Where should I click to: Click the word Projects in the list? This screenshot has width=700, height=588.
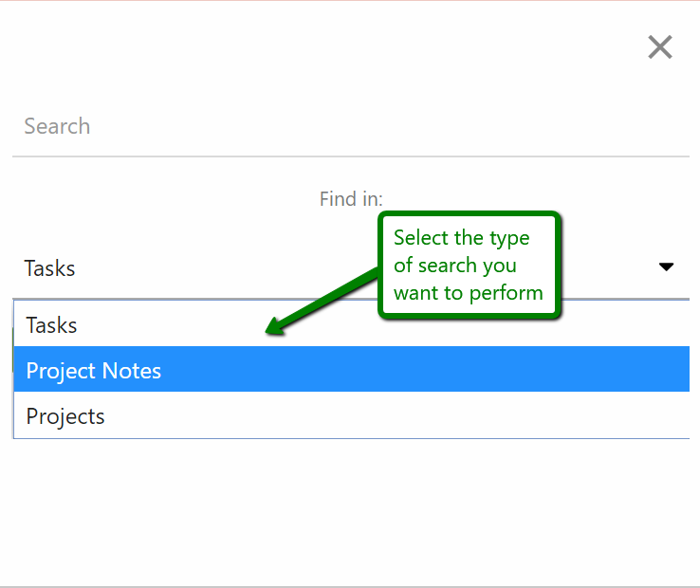(x=65, y=416)
